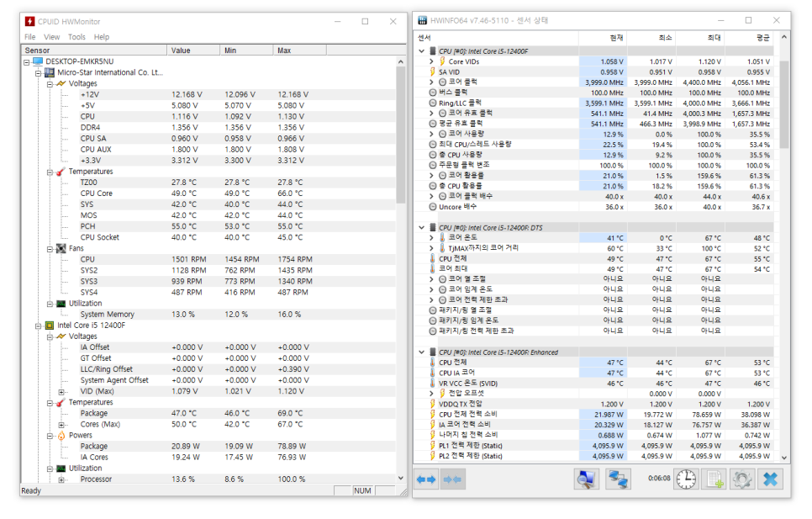This screenshot has height=519, width=812.
Task: Open the monitor with magnifier icon in HWiNFO64
Action: [586, 479]
